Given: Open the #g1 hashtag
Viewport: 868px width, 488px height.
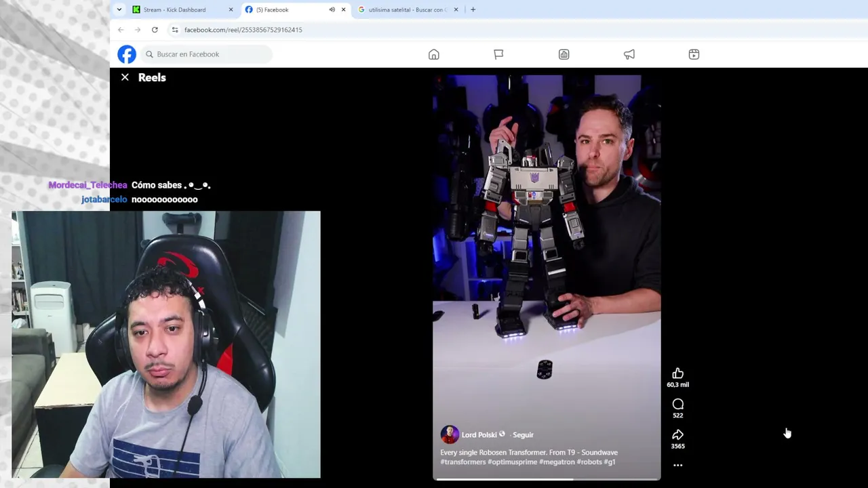Looking at the screenshot, I should tap(610, 462).
